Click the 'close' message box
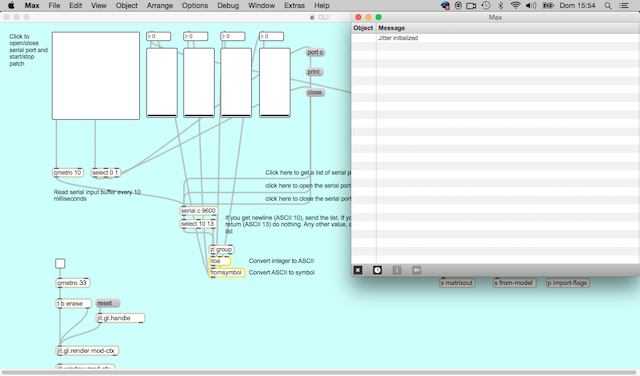The width and height of the screenshot is (640, 376). click(315, 92)
